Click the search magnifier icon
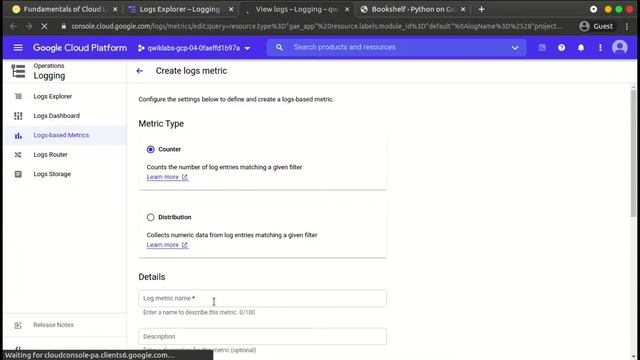The height and width of the screenshot is (360, 640). tap(279, 47)
